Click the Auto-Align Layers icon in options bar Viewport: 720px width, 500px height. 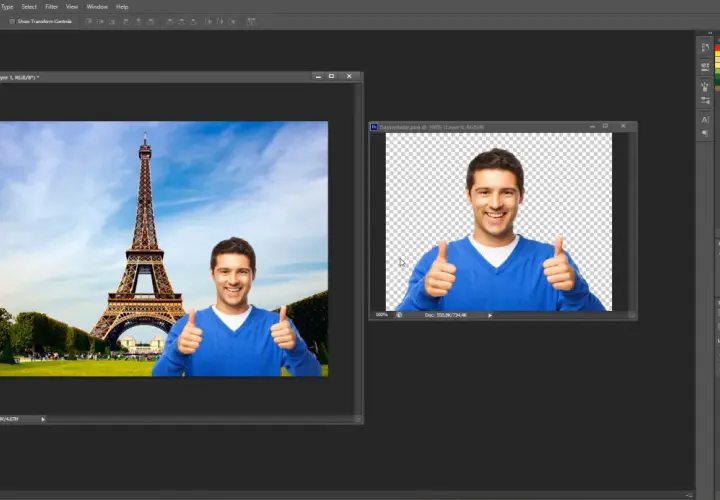[x=251, y=22]
